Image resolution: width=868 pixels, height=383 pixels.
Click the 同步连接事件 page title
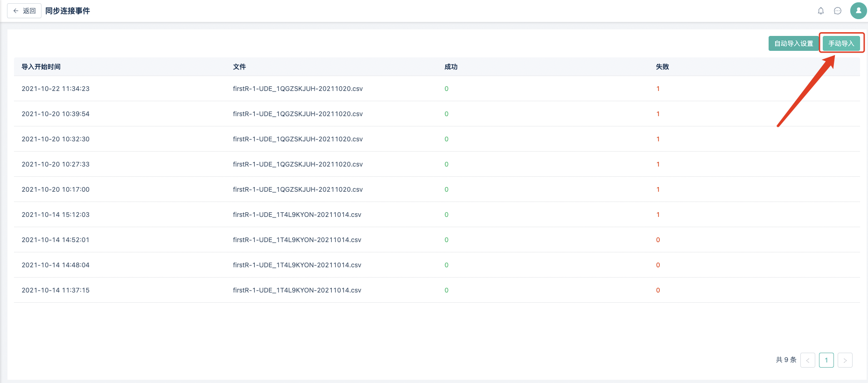coord(68,11)
